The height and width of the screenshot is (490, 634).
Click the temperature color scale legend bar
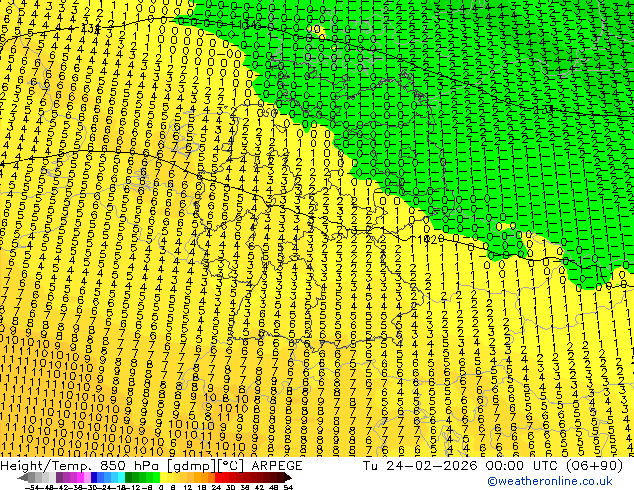(156, 477)
